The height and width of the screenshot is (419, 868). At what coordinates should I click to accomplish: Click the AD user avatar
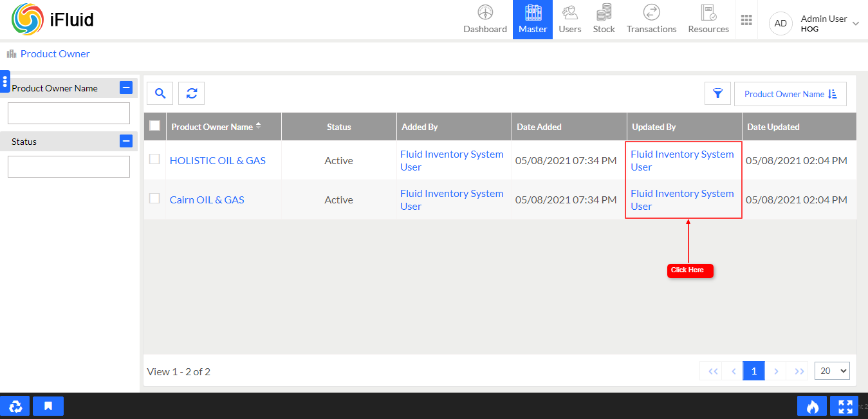(x=780, y=23)
